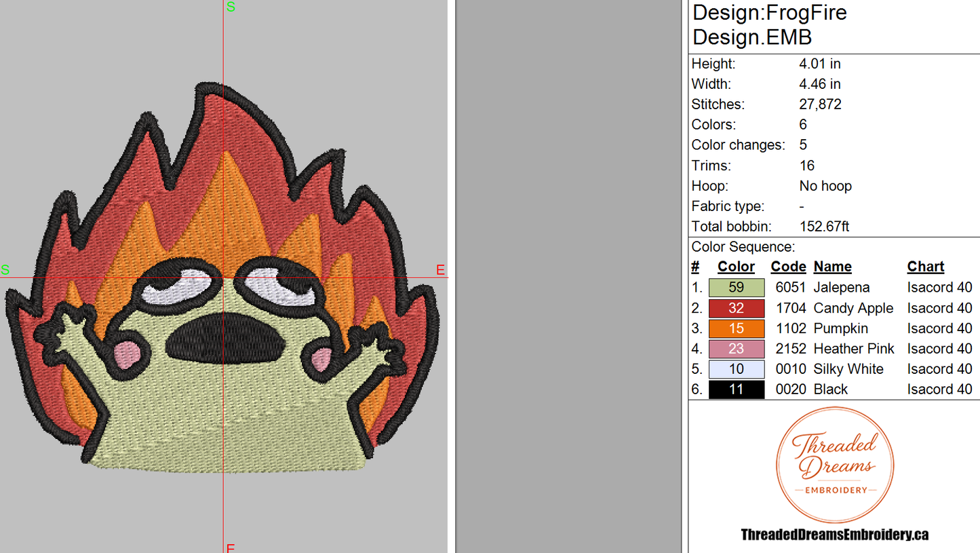Click the hoop value 'No hoop'

pos(825,186)
